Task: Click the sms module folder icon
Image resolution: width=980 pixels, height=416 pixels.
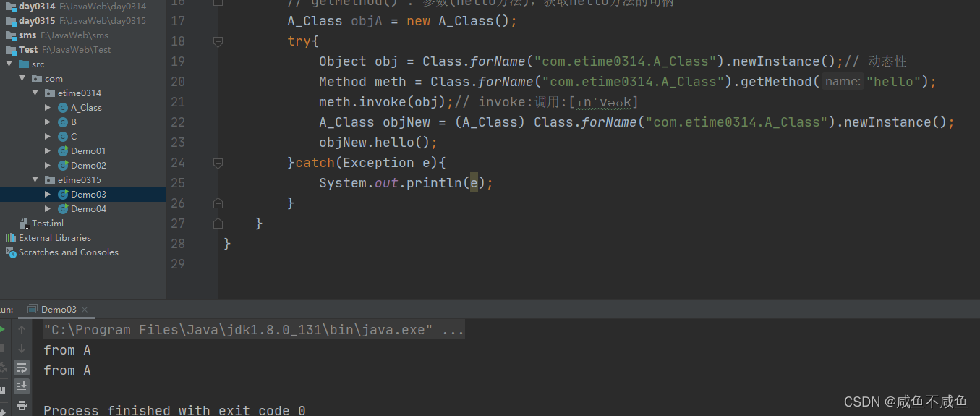Action: point(11,35)
